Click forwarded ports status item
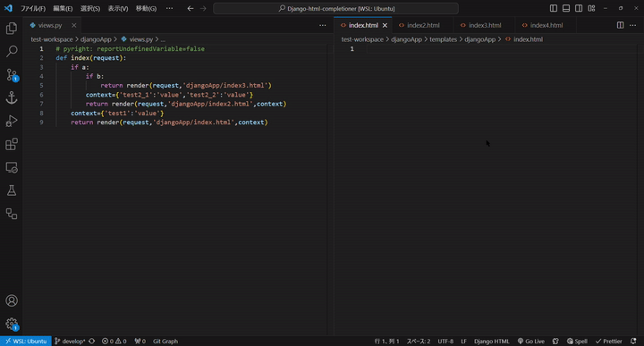 [x=140, y=341]
